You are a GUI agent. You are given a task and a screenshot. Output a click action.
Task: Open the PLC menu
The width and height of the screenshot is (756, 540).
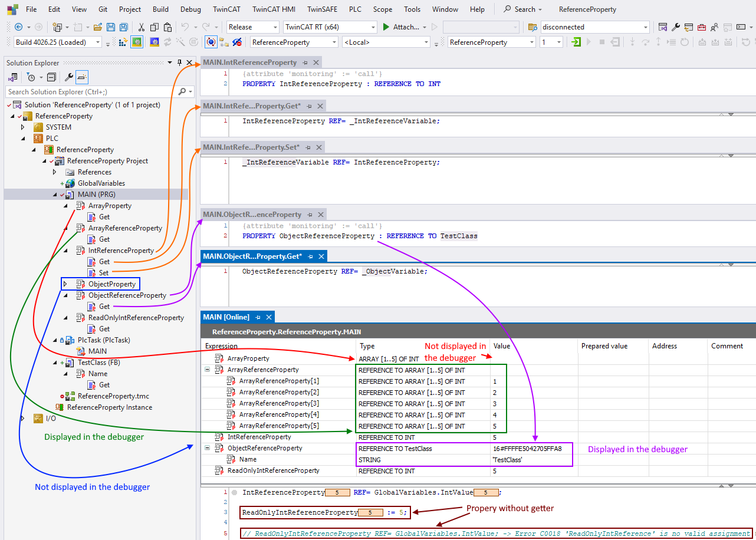click(355, 9)
